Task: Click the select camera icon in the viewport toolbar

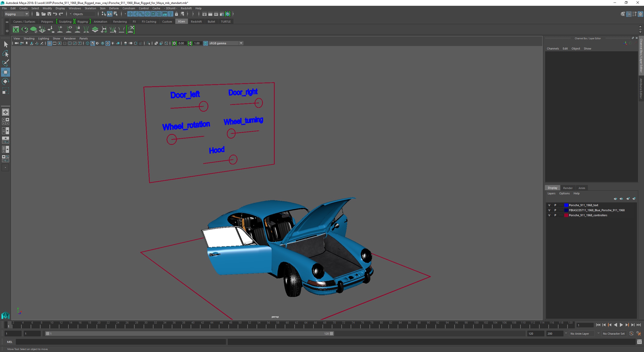Action: [16, 43]
